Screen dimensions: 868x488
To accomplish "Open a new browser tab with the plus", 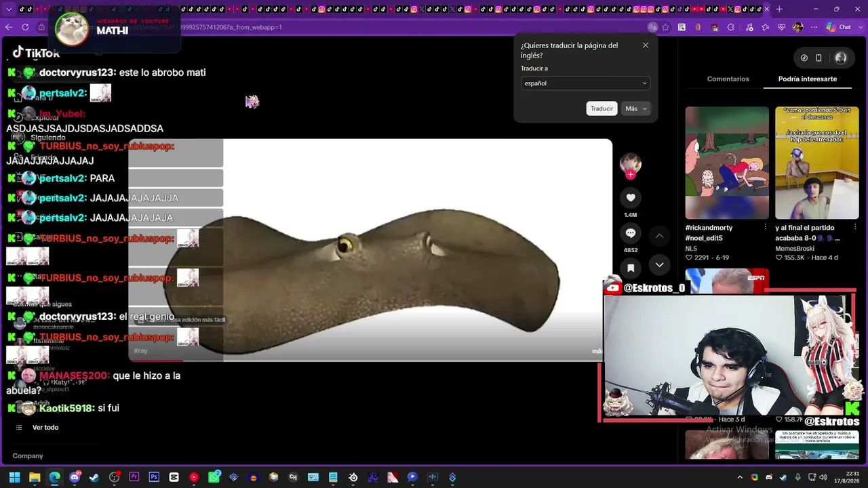I will point(779,9).
